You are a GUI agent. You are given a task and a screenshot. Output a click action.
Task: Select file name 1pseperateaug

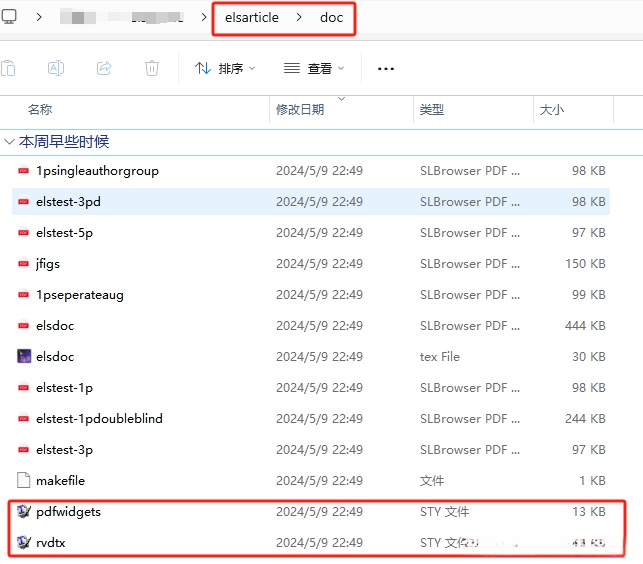click(80, 295)
